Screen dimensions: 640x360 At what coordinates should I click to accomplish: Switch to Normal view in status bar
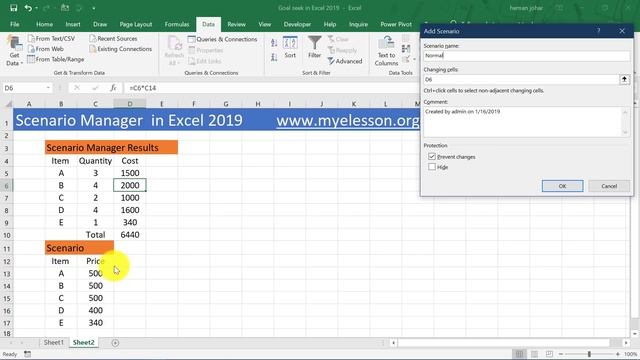[x=519, y=354]
